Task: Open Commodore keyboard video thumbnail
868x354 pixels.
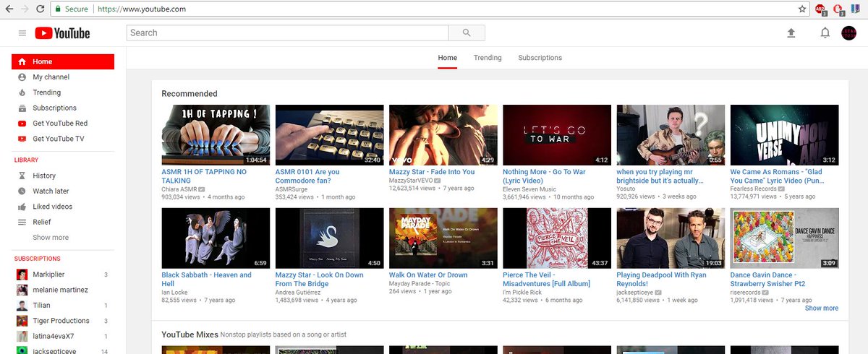Action: pos(330,135)
